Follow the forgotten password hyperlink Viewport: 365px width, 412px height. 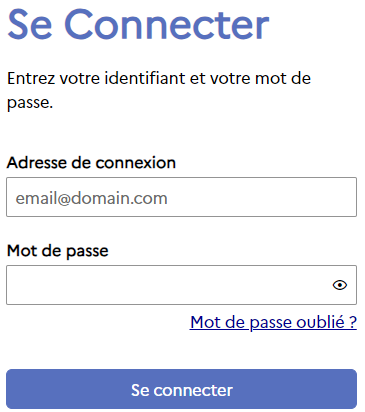pyautogui.click(x=273, y=322)
